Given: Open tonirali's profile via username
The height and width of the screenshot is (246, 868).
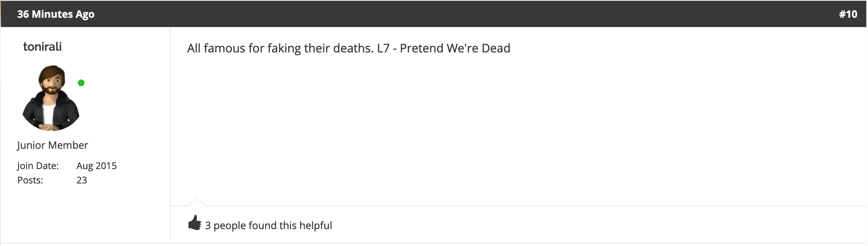Looking at the screenshot, I should click(x=42, y=46).
